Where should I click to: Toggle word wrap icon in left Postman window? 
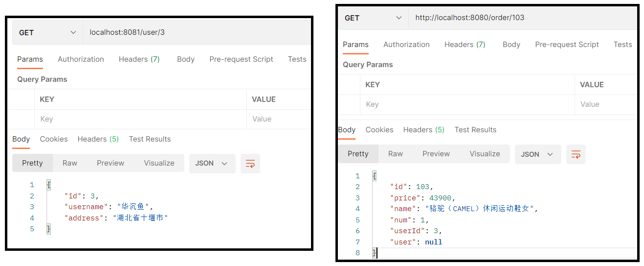point(250,164)
